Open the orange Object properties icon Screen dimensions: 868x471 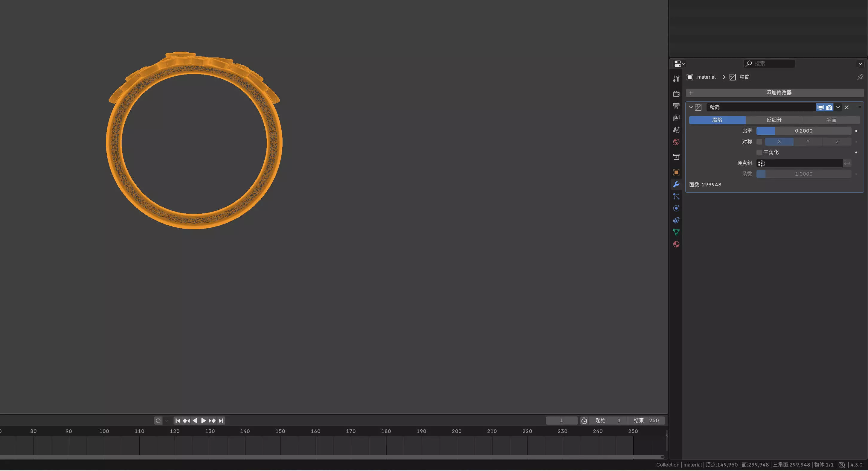(676, 172)
